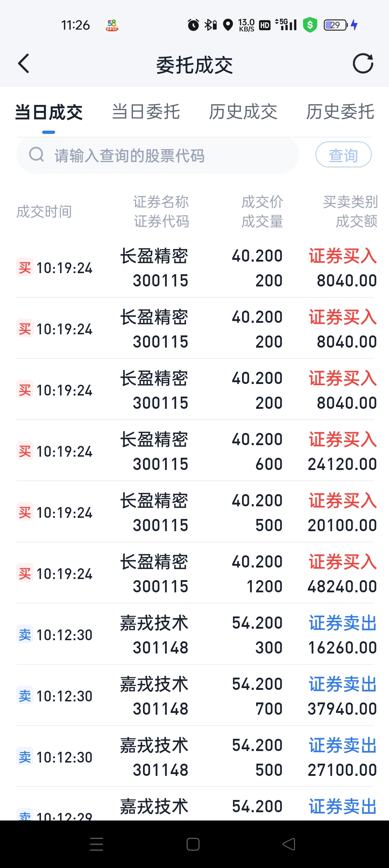Switch to the 历史成交 tab
This screenshot has width=389, height=868.
tap(243, 112)
